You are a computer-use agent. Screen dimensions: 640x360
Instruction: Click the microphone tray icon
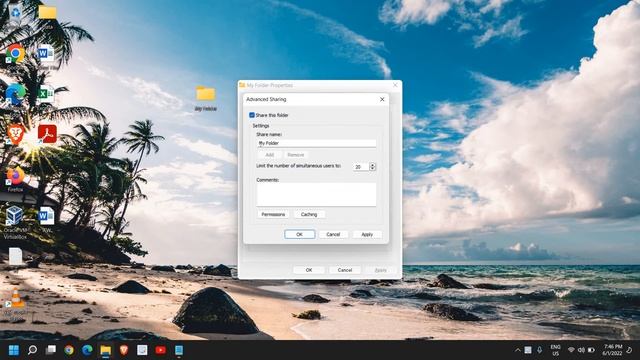coord(540,350)
